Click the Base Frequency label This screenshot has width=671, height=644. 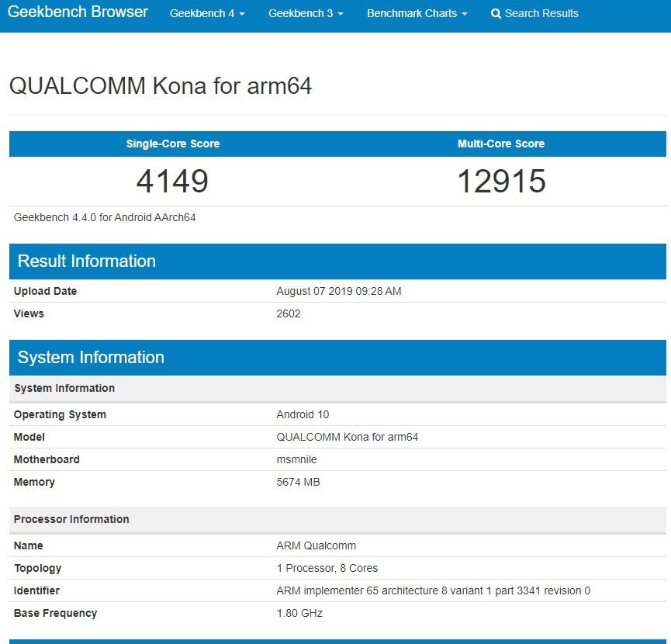coord(56,613)
